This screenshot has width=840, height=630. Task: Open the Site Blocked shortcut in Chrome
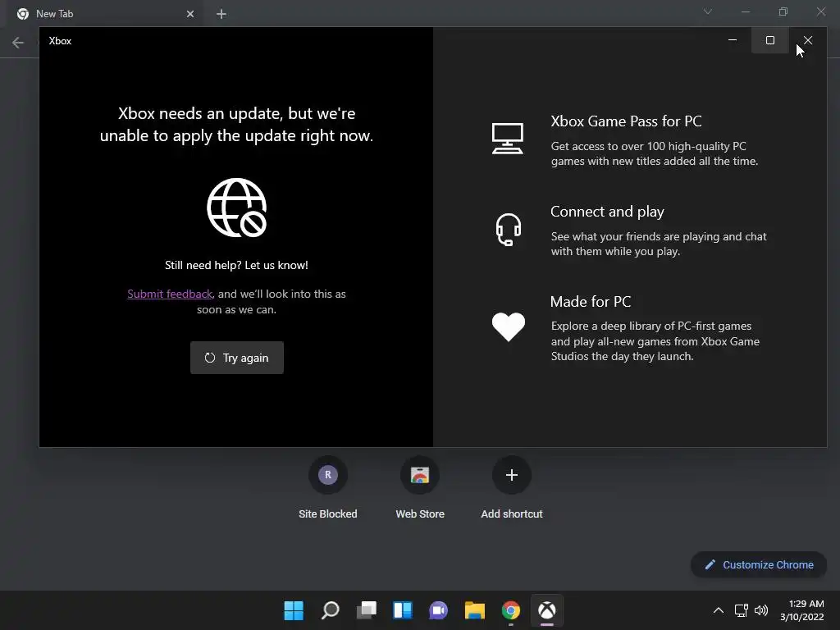coord(328,486)
